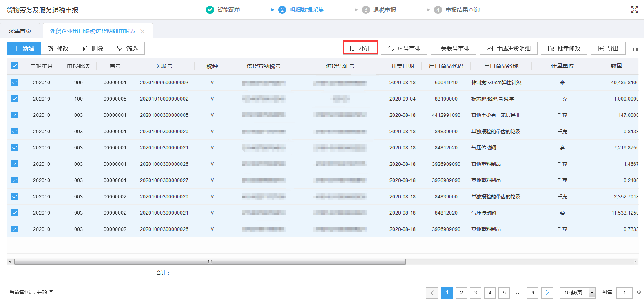Image resolution: width=644 pixels, height=301 pixels.
Task: Click quantity cell 11,533.1250
Action: [x=625, y=213]
